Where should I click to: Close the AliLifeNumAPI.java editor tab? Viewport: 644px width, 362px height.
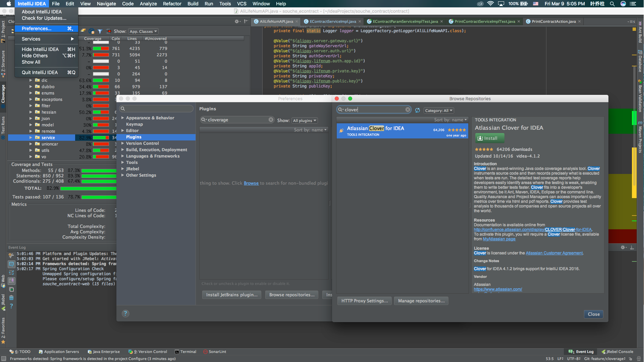click(x=297, y=21)
